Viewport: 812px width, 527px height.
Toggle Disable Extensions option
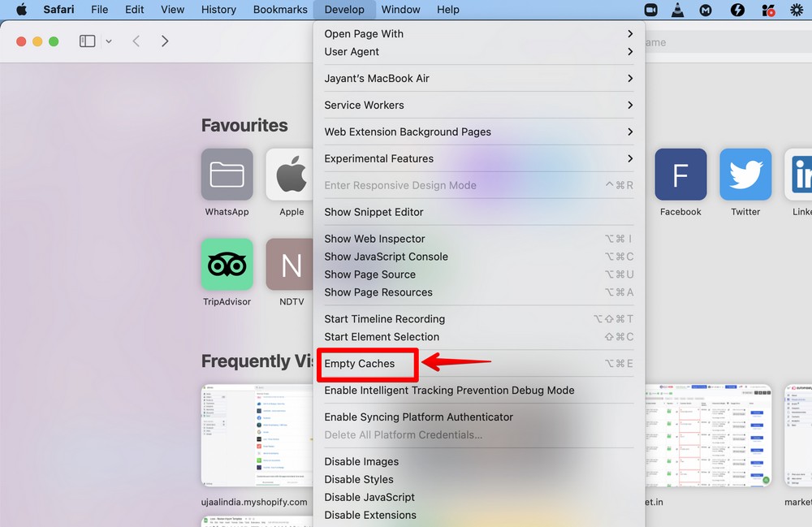click(x=478, y=515)
